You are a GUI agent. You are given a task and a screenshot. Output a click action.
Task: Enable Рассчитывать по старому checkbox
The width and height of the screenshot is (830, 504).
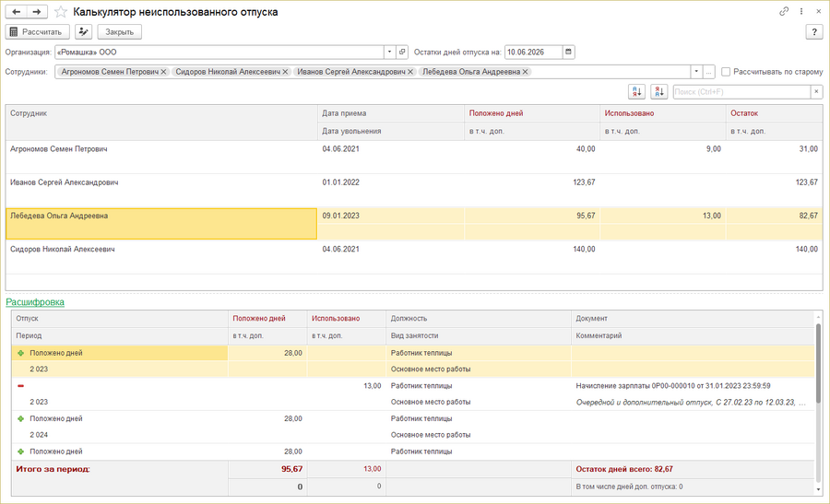tap(726, 71)
